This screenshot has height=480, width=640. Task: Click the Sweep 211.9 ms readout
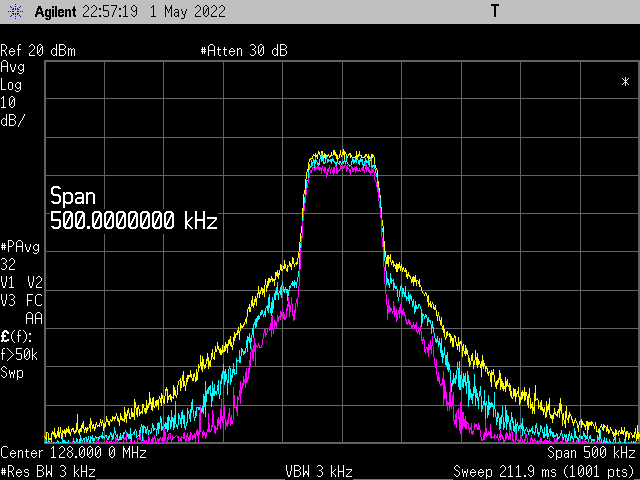[x=545, y=470]
